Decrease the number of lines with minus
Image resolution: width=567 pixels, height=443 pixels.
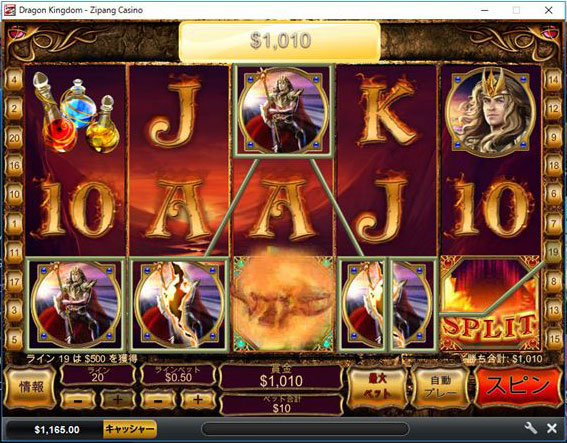click(x=78, y=400)
